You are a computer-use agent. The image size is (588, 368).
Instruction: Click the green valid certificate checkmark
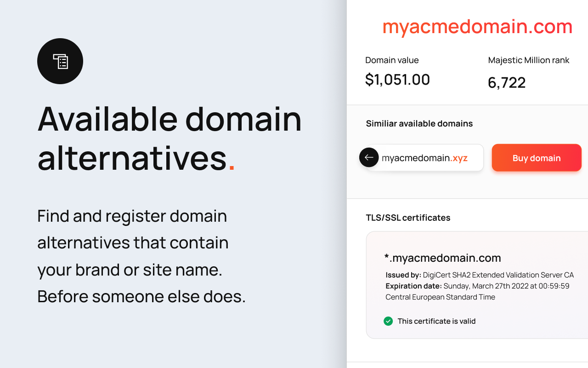[388, 321]
